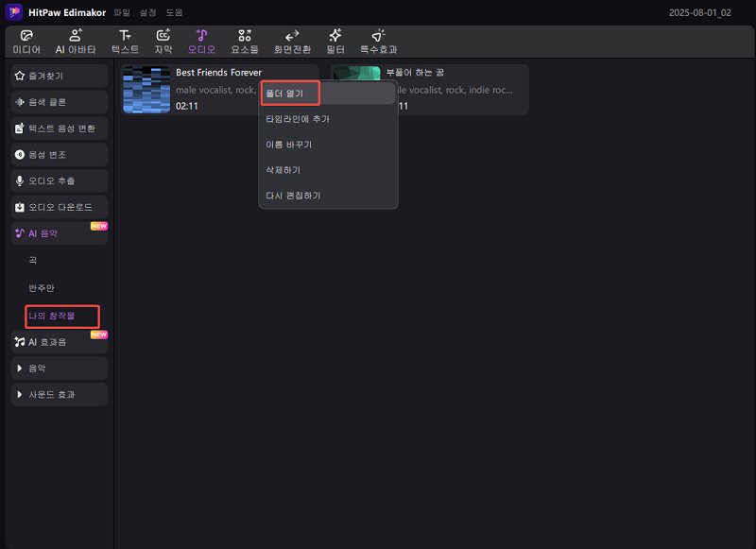
Task: Choose 폴더 열기 in context menu
Action: [x=328, y=93]
